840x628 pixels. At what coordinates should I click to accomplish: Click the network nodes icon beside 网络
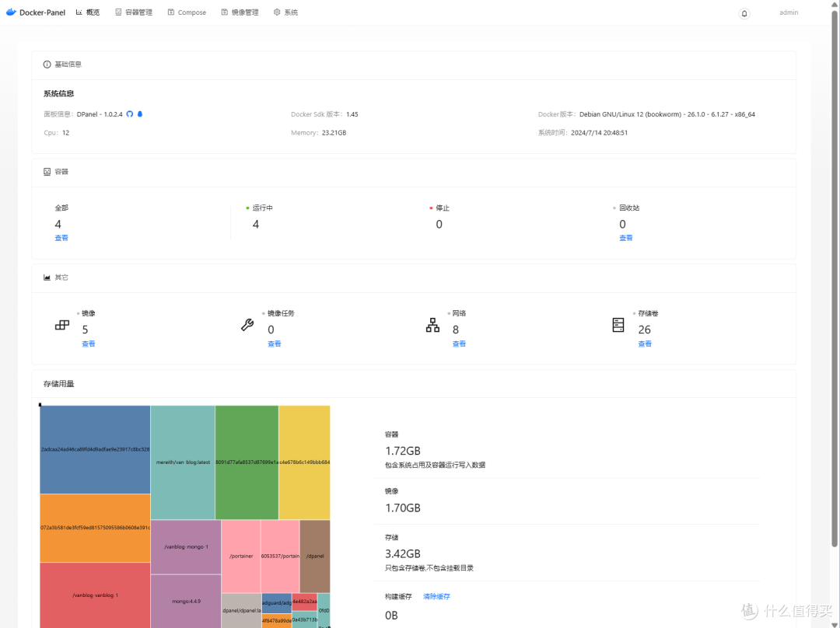coord(432,325)
